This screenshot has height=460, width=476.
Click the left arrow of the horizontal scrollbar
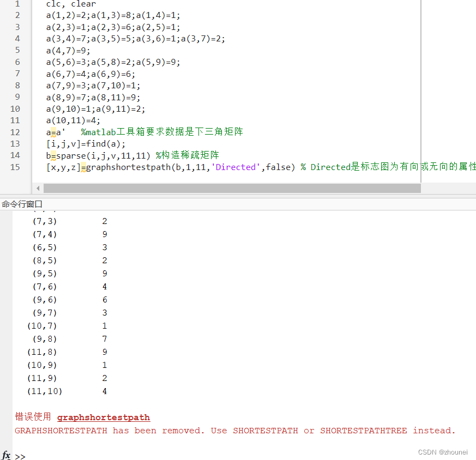point(37,187)
